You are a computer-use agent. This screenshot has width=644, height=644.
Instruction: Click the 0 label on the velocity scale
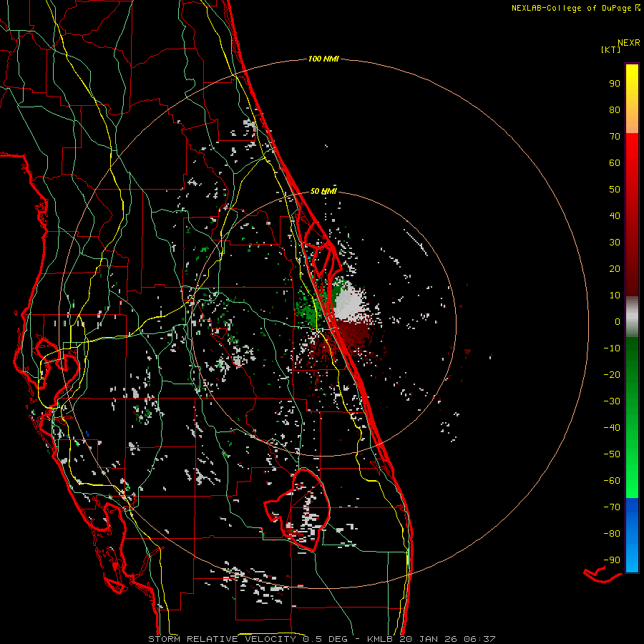616,322
